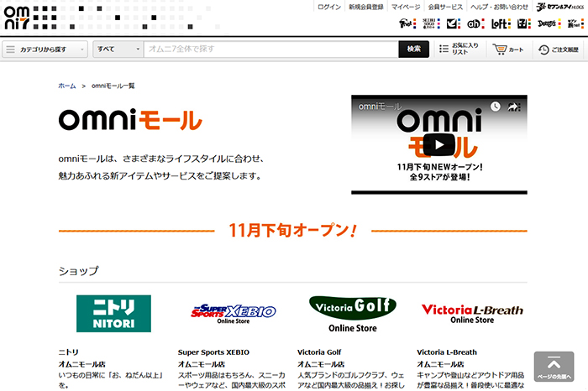Image resolution: width=588 pixels, height=391 pixels.
Task: Click the shopping cart icon
Action: (x=500, y=49)
